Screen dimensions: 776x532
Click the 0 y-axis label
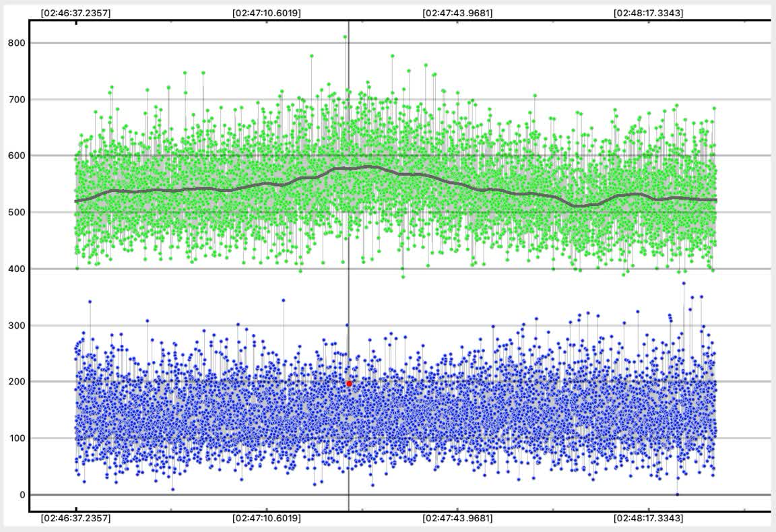tap(22, 495)
